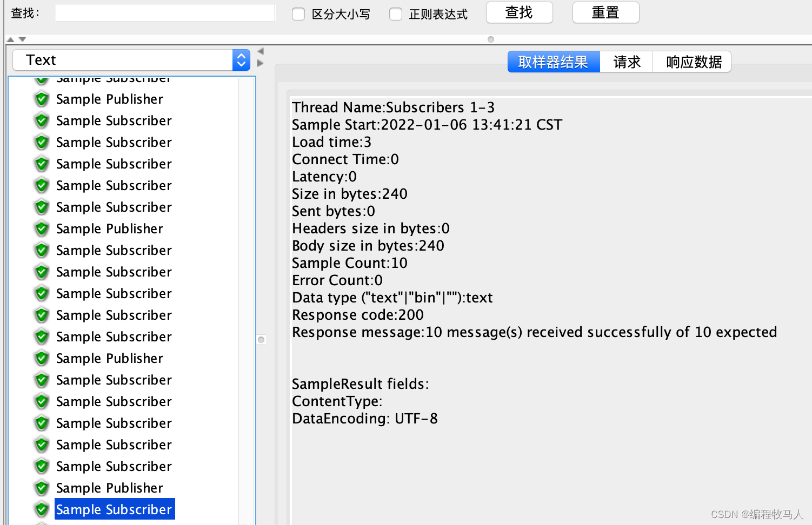Click the 重置 button

605,12
